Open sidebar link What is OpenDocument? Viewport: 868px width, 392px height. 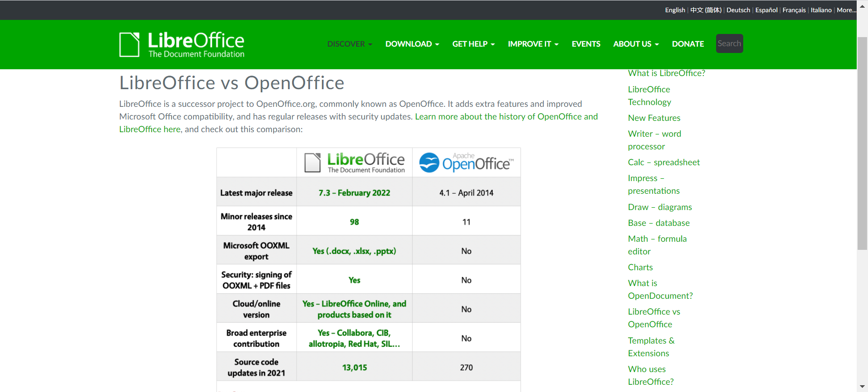(x=660, y=289)
